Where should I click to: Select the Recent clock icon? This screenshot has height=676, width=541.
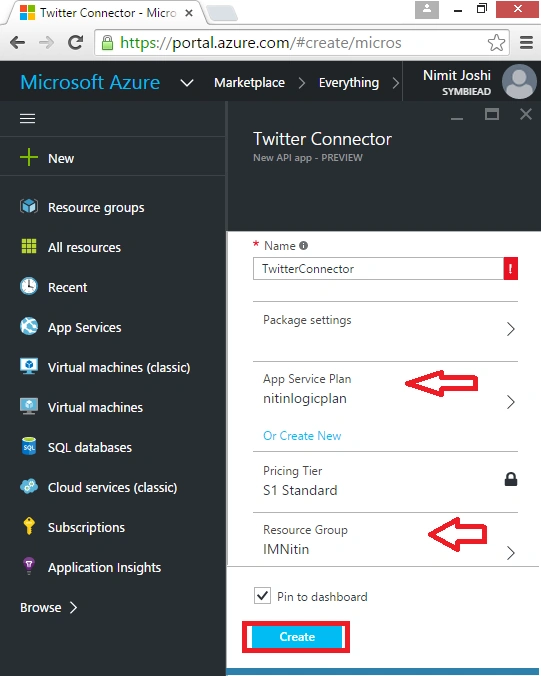[29, 286]
